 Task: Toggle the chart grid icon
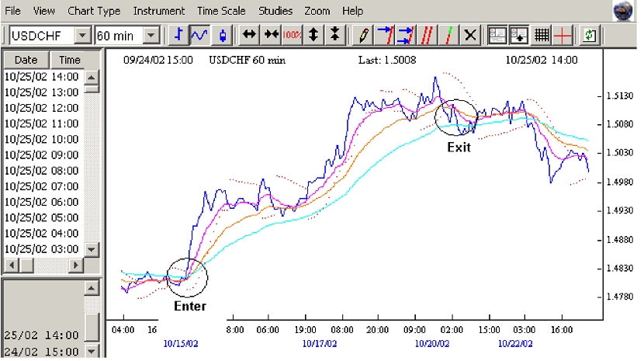[541, 34]
